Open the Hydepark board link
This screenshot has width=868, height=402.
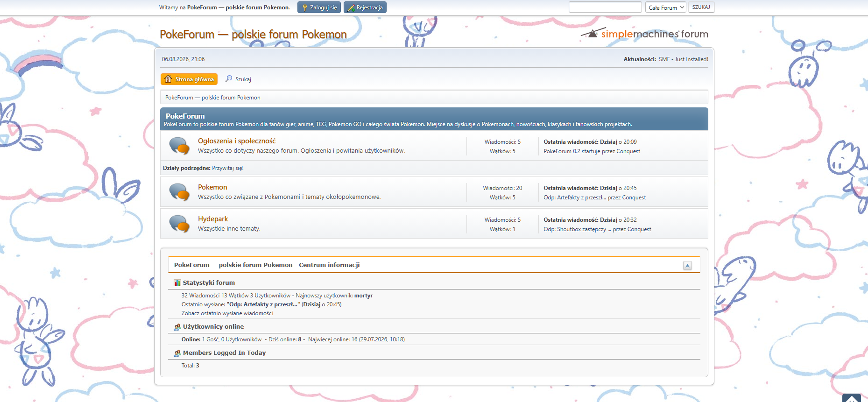click(213, 219)
